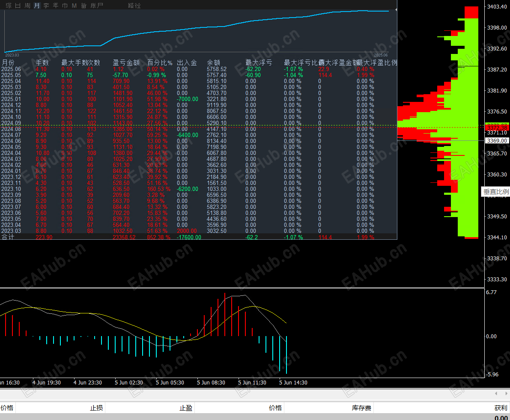Click the scroll left arrow at bottom right
This screenshot has width=510, height=420.
[496, 393]
